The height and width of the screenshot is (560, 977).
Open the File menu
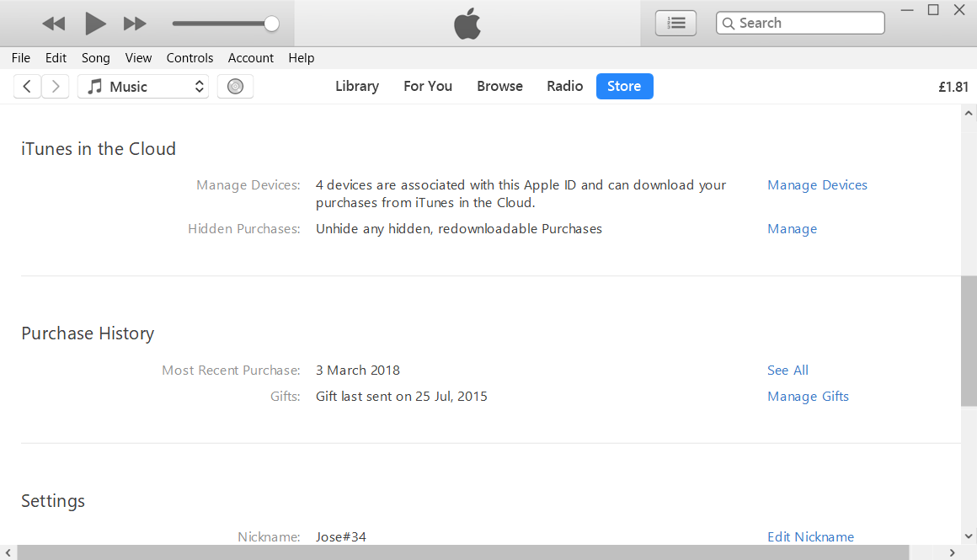click(x=20, y=58)
